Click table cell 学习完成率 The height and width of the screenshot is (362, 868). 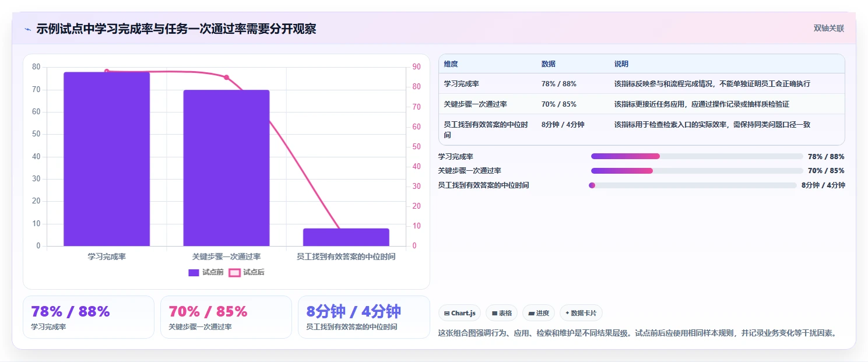[461, 84]
